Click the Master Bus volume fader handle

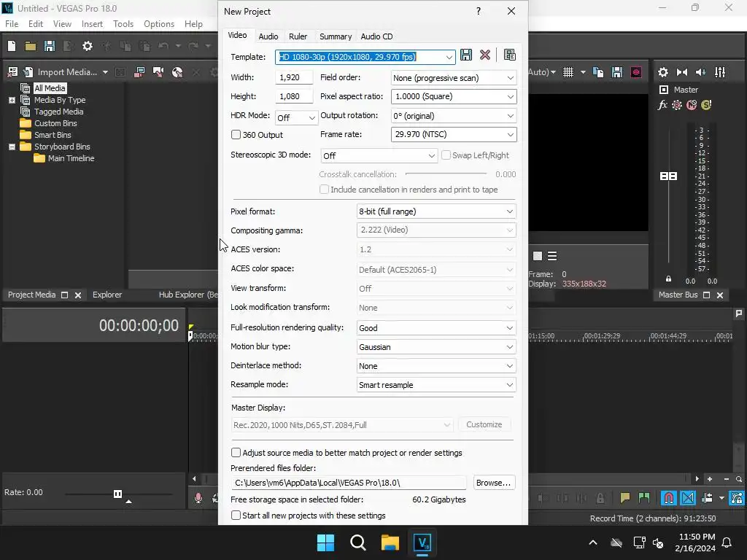pos(668,176)
